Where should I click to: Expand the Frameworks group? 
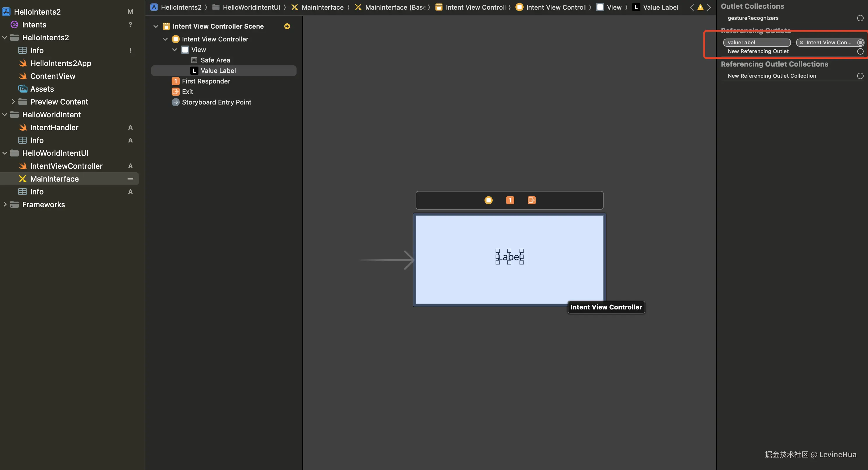pos(5,205)
